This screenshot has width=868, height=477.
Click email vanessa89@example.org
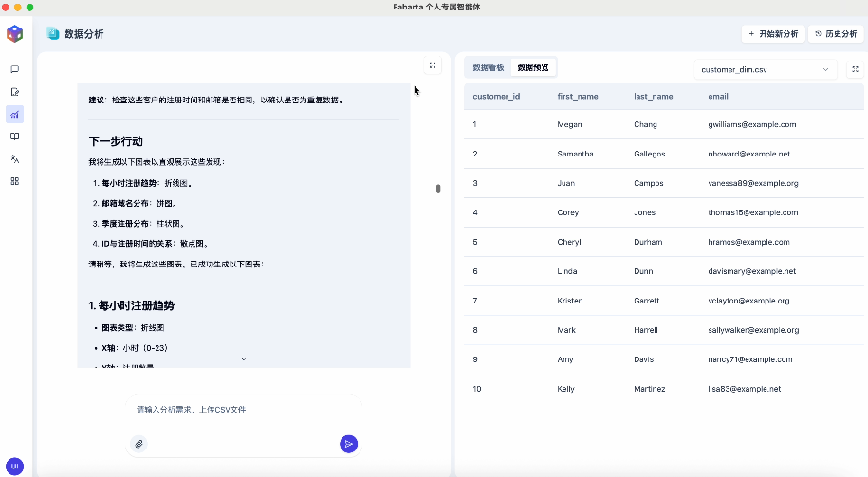click(x=753, y=183)
